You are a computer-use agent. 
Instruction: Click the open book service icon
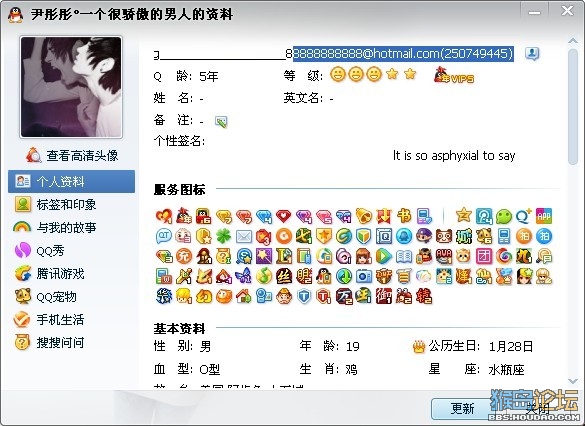point(404,256)
